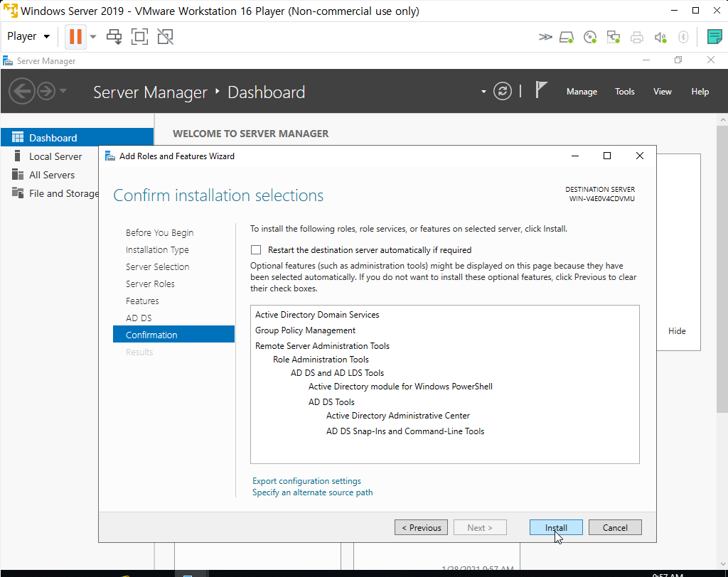
Task: Click the CD/DVD drive device icon
Action: click(590, 37)
